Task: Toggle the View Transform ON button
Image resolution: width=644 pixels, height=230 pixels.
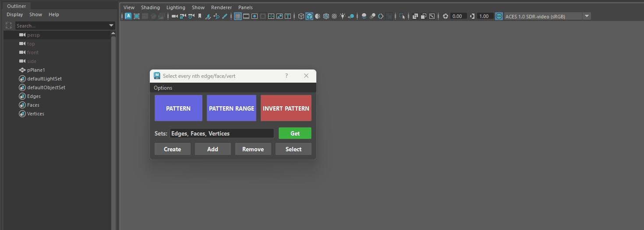Action: (x=499, y=16)
